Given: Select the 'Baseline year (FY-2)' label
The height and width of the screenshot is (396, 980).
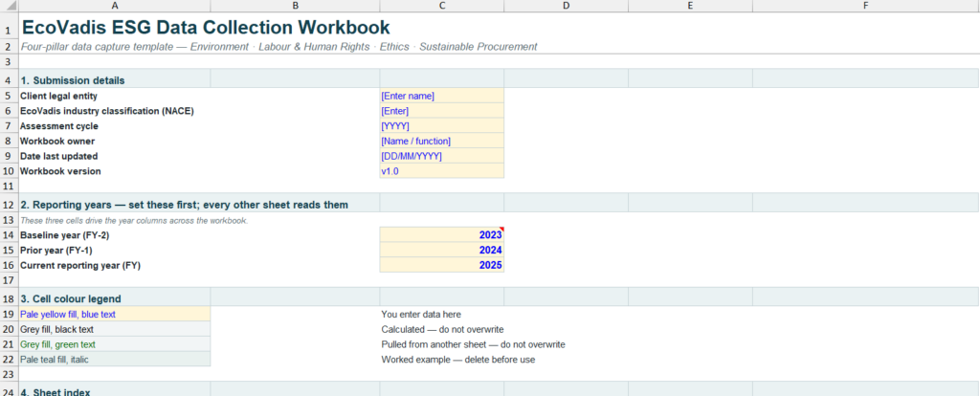Looking at the screenshot, I should point(64,235).
